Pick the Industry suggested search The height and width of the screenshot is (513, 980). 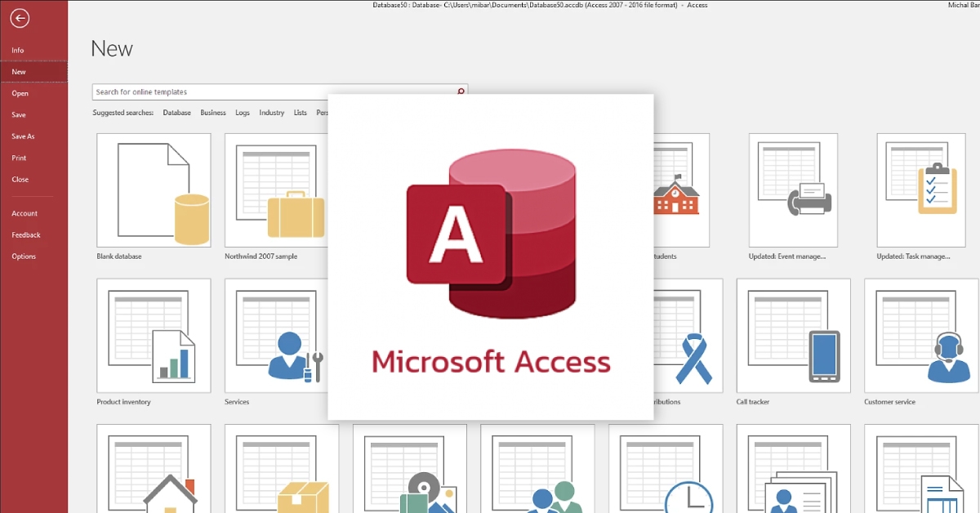pyautogui.click(x=272, y=113)
